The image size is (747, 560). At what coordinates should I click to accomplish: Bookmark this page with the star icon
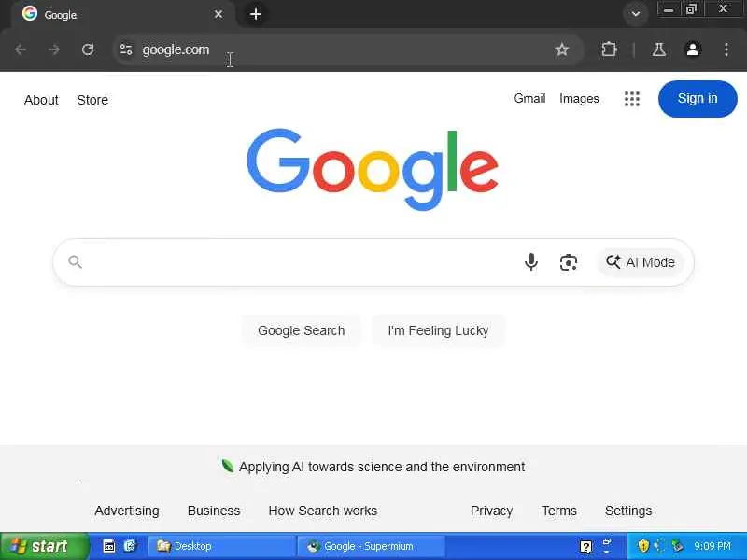pos(562,49)
